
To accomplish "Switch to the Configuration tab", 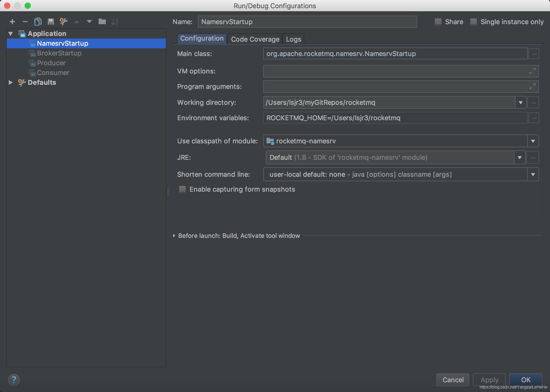I will pyautogui.click(x=202, y=39).
